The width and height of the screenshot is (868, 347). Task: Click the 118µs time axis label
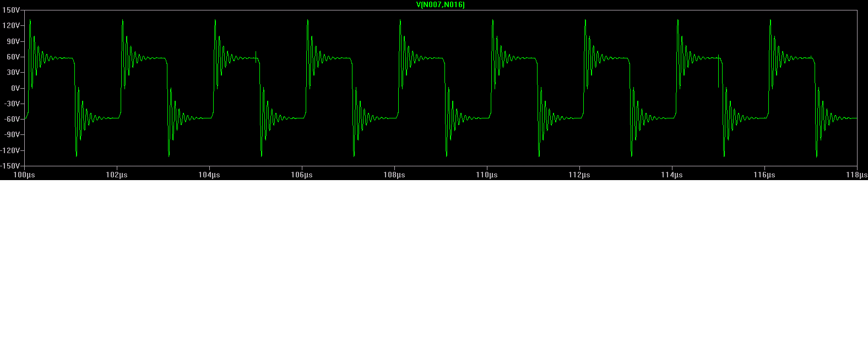856,175
